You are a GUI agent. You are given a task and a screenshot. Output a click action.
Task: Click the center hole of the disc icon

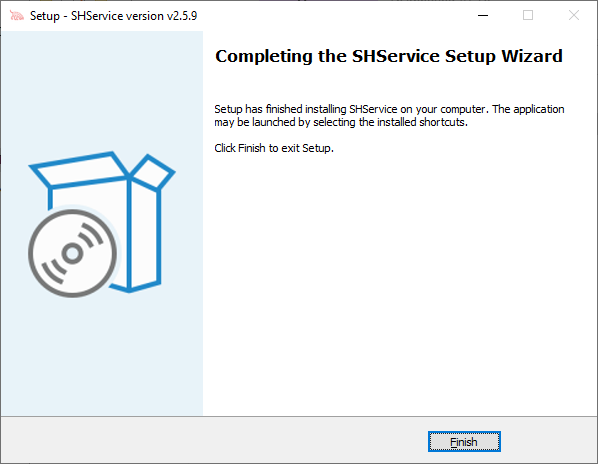point(72,254)
